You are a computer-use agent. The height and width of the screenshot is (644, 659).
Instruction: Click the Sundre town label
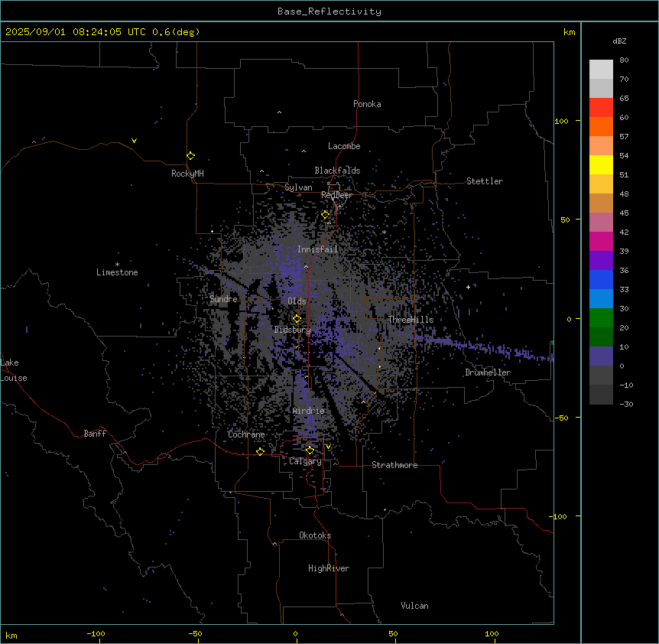tap(223, 299)
